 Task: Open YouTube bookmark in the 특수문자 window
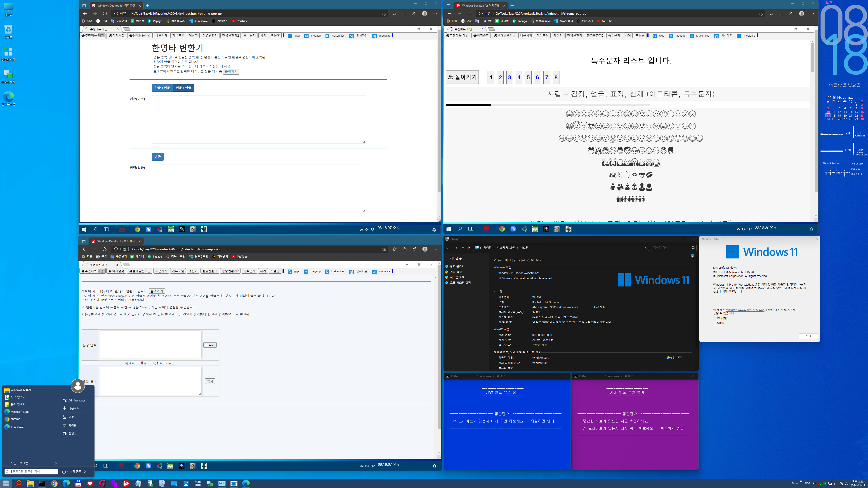(x=604, y=21)
